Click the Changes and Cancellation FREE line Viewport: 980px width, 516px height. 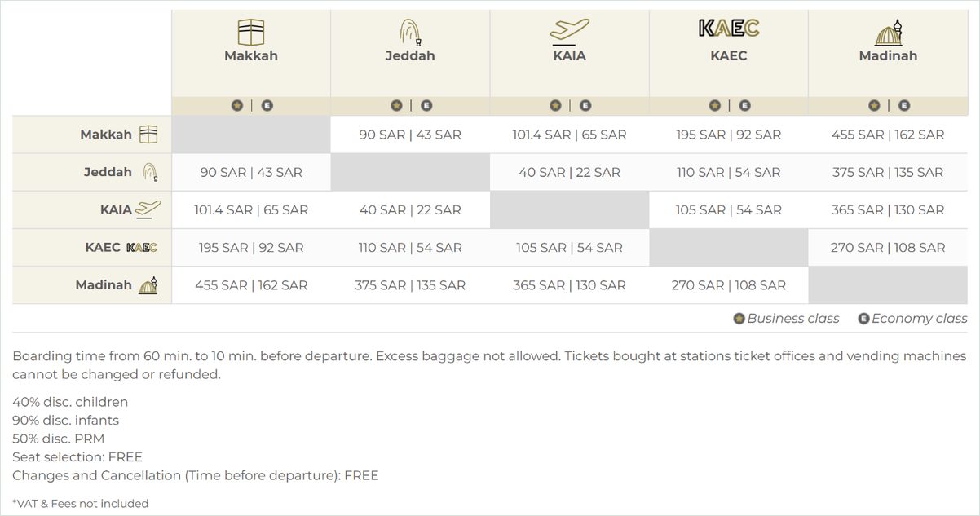pyautogui.click(x=196, y=475)
